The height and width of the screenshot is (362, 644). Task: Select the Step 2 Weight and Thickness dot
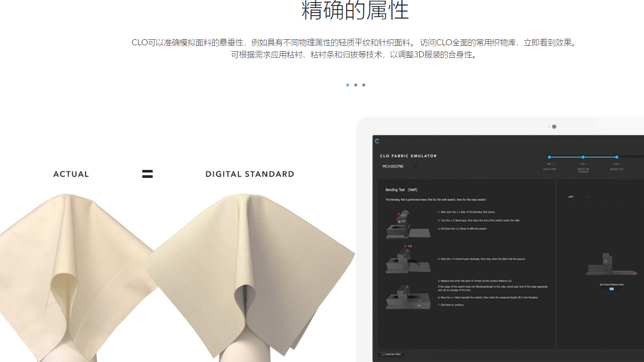[x=583, y=157]
